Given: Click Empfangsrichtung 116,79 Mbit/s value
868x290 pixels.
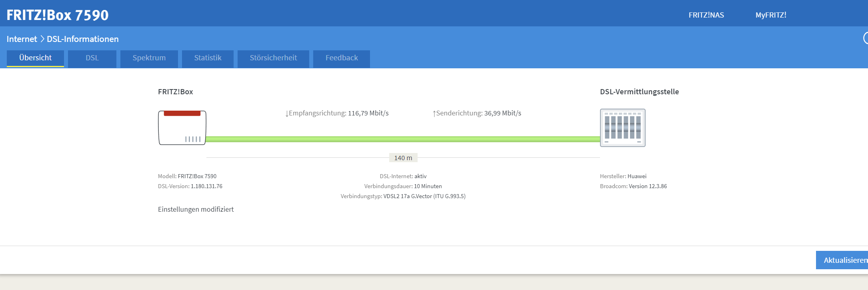Looking at the screenshot, I should pos(337,113).
